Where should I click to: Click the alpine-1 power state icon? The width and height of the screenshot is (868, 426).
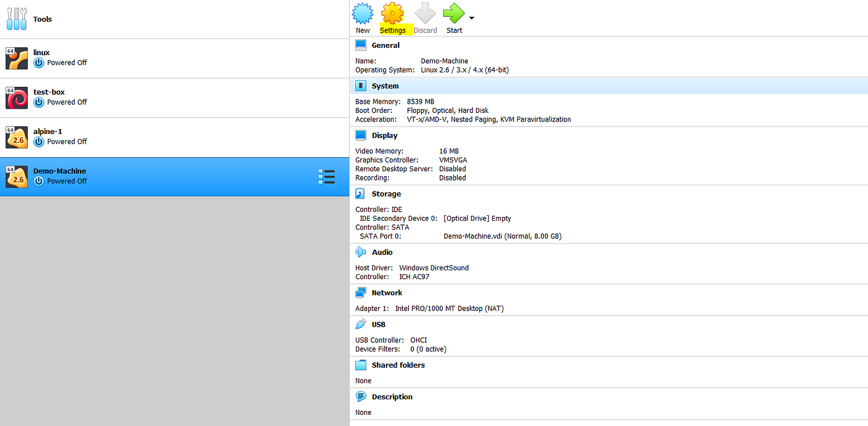coord(39,142)
